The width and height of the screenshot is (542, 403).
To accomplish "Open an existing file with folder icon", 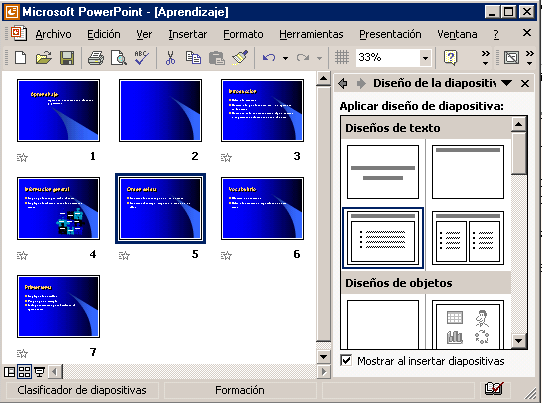I will pyautogui.click(x=44, y=57).
